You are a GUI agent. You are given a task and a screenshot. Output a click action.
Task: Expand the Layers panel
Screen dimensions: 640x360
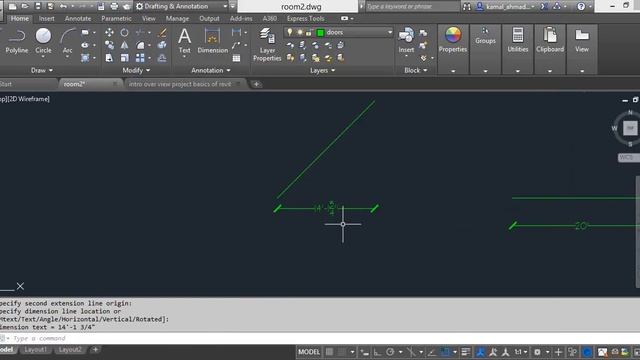tap(322, 70)
